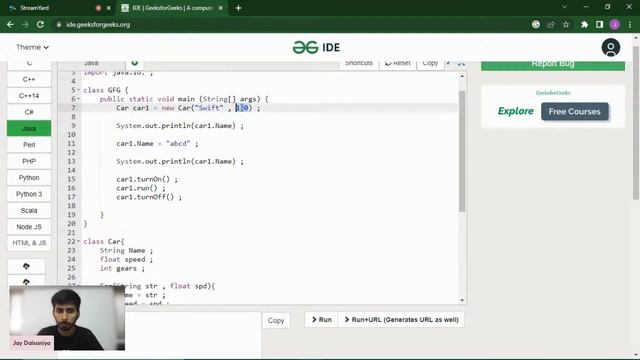The height and width of the screenshot is (360, 640).
Task: Click Run+URL (Generates URL as well)
Action: (401, 320)
